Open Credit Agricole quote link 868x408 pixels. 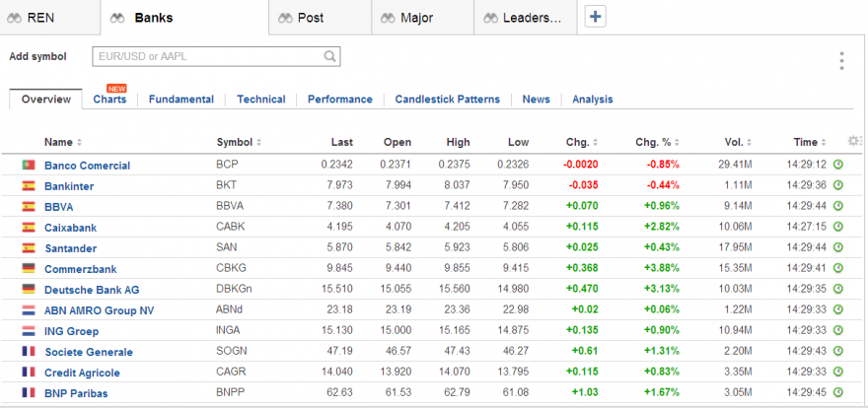pyautogui.click(x=82, y=373)
